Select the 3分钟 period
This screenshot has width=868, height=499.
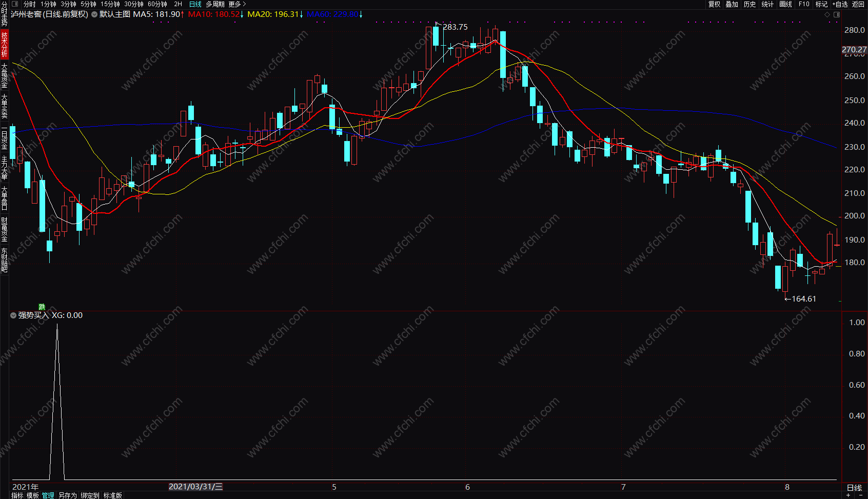click(68, 4)
